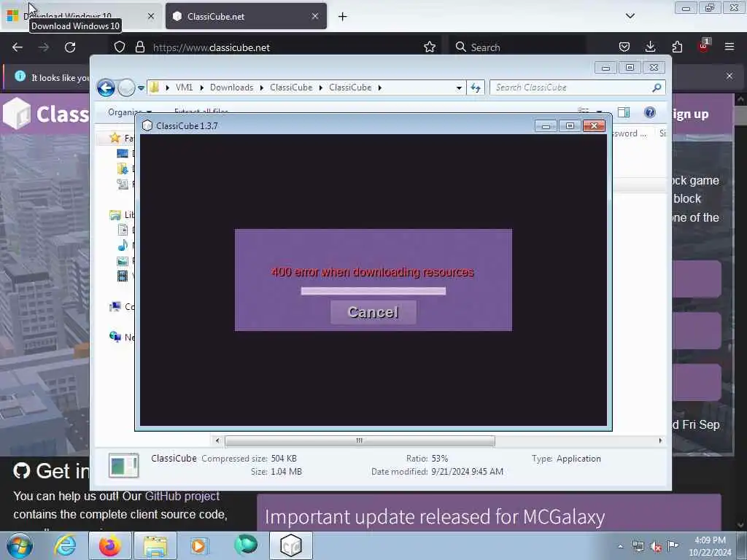Click the uBlock extension icon
Image resolution: width=747 pixels, height=560 pixels.
(x=703, y=46)
